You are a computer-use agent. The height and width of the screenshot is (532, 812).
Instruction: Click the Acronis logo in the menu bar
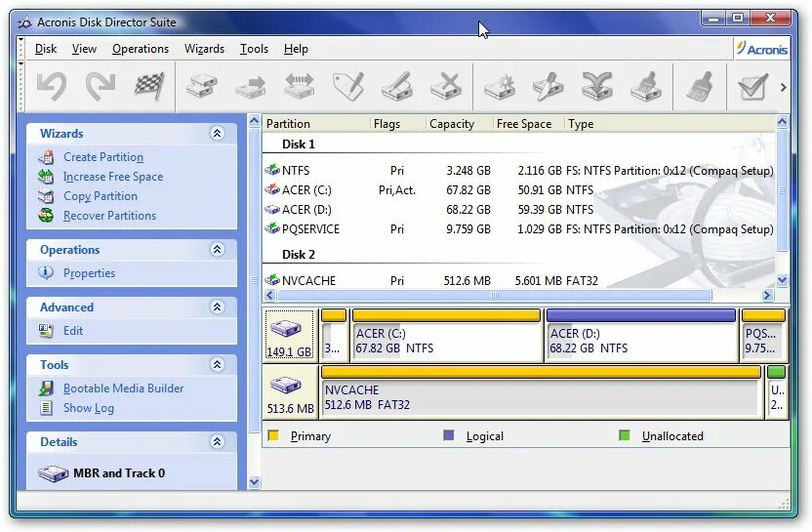tap(762, 49)
